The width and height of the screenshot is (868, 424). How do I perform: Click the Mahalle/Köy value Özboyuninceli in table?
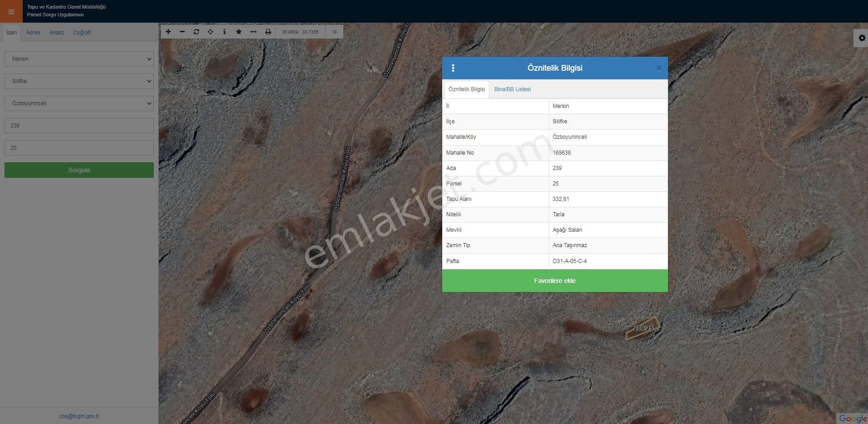570,137
